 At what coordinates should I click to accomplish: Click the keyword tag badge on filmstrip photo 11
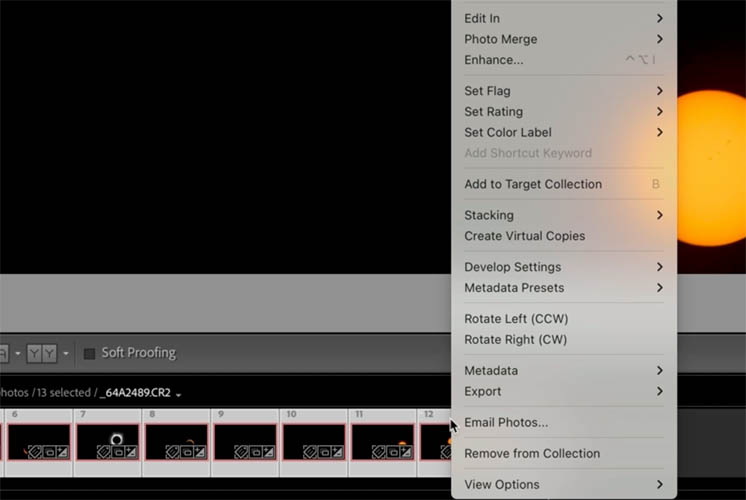(378, 451)
